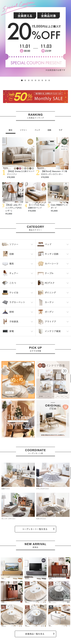Switch to the ソファー ranking tab
The image size is (71, 644).
click(23, 130)
